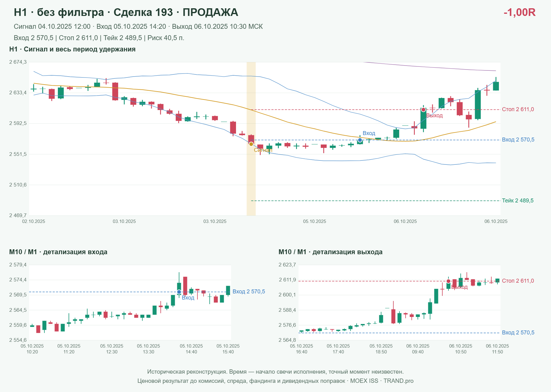Click heading 'H1 · Сигнал и весь период удержания'

[72, 49]
